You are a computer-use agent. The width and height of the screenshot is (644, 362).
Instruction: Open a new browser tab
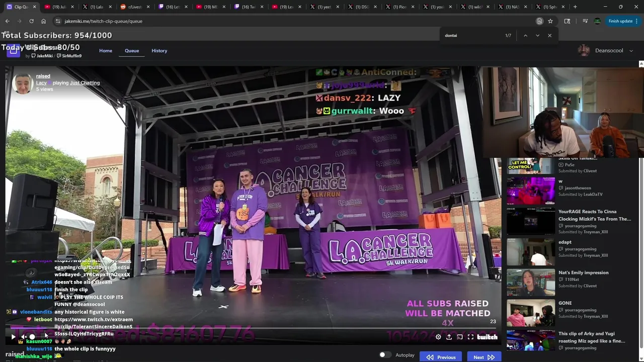575,7
